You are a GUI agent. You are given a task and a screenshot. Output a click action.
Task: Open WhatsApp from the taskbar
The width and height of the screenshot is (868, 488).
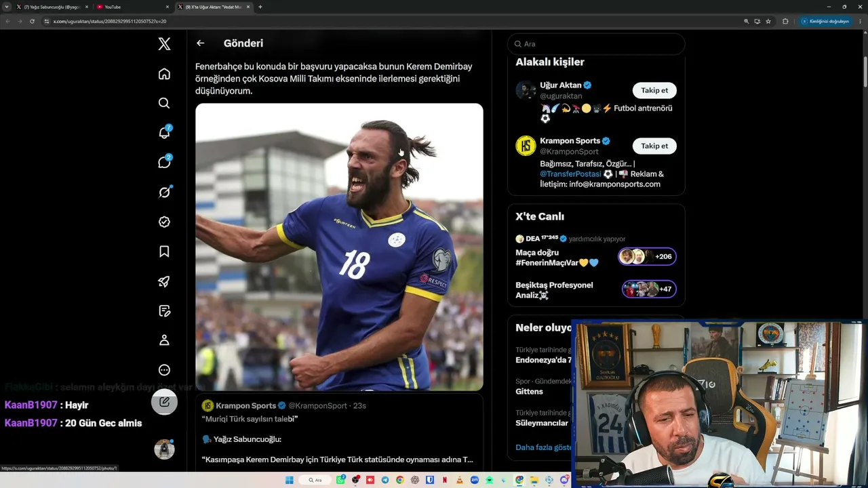[340, 480]
